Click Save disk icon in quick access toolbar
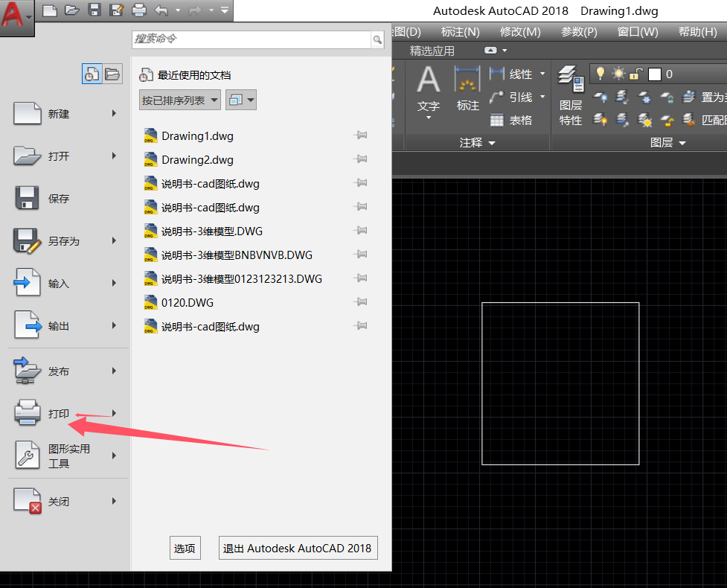 (x=95, y=10)
